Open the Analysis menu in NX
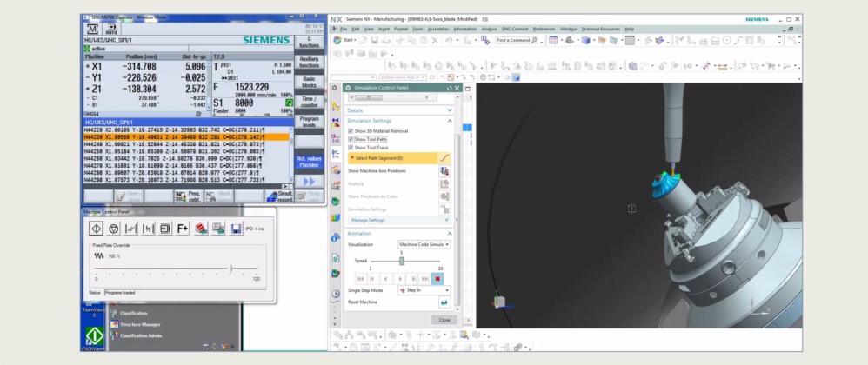The width and height of the screenshot is (868, 365). point(490,29)
